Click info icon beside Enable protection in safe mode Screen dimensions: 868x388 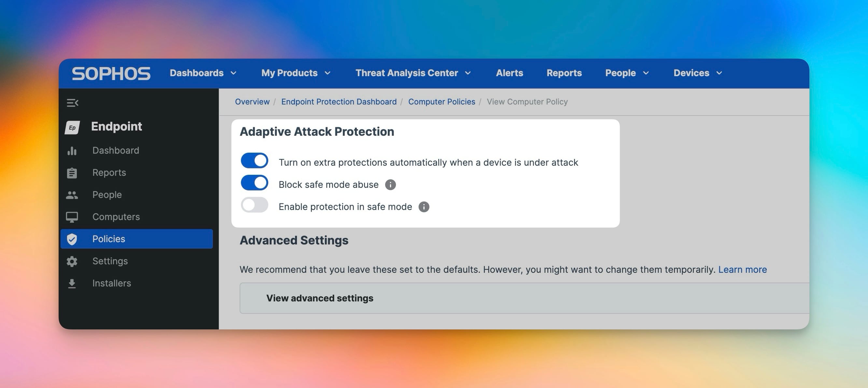[x=424, y=207]
